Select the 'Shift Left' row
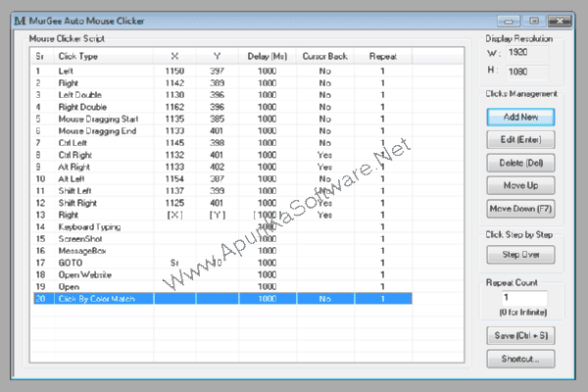The width and height of the screenshot is (588, 392). (222, 191)
